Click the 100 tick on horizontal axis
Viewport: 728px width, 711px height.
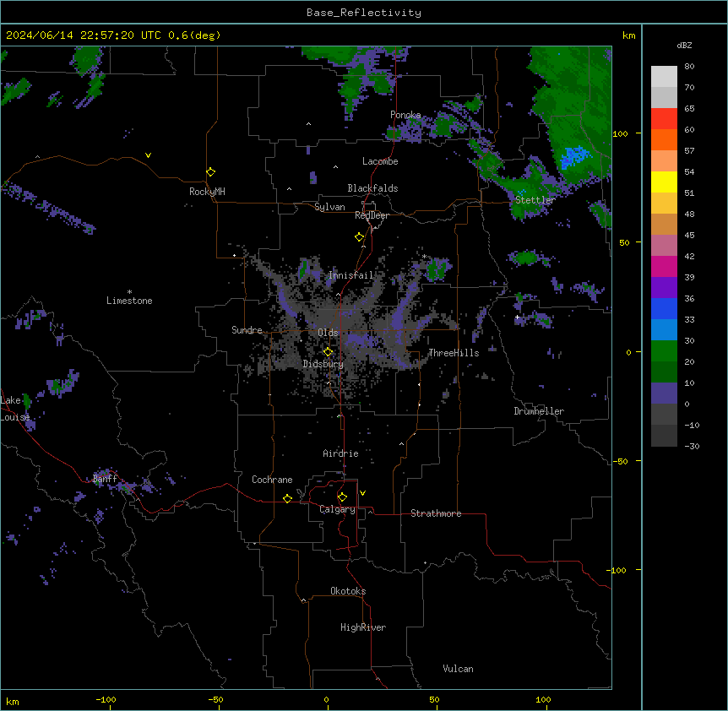tap(543, 699)
